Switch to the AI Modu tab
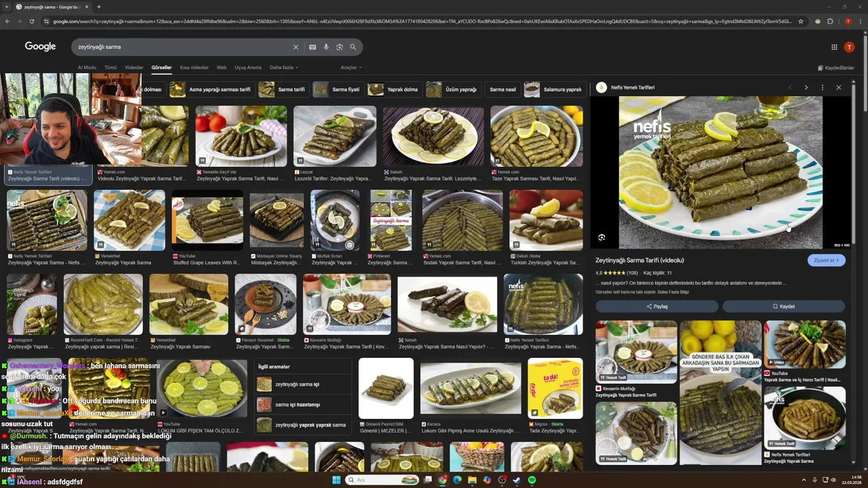Image resolution: width=868 pixels, height=488 pixels. pos(87,68)
